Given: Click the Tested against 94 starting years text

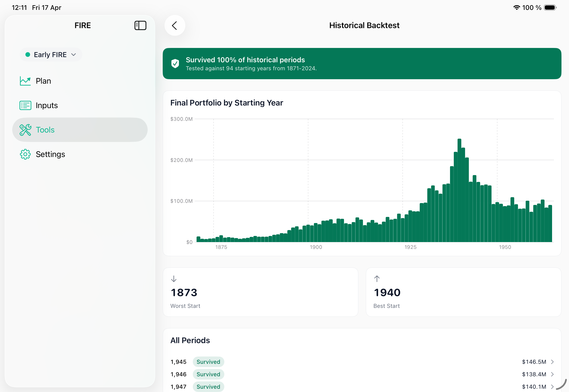Looking at the screenshot, I should coord(251,68).
